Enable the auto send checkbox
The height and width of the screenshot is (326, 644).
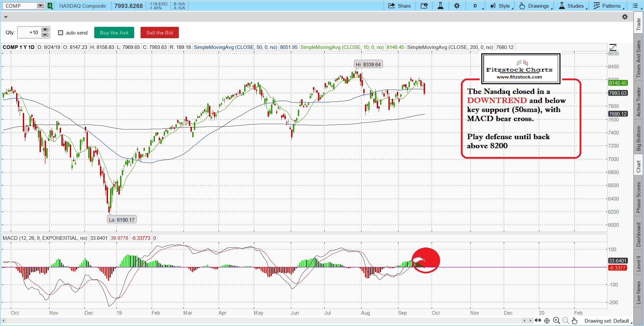click(61, 33)
